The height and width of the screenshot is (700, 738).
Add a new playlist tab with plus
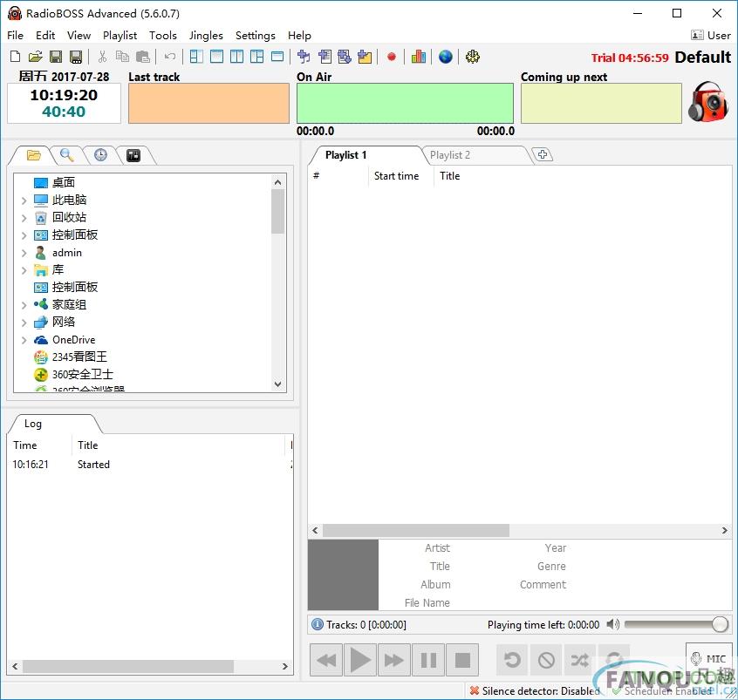click(x=543, y=155)
